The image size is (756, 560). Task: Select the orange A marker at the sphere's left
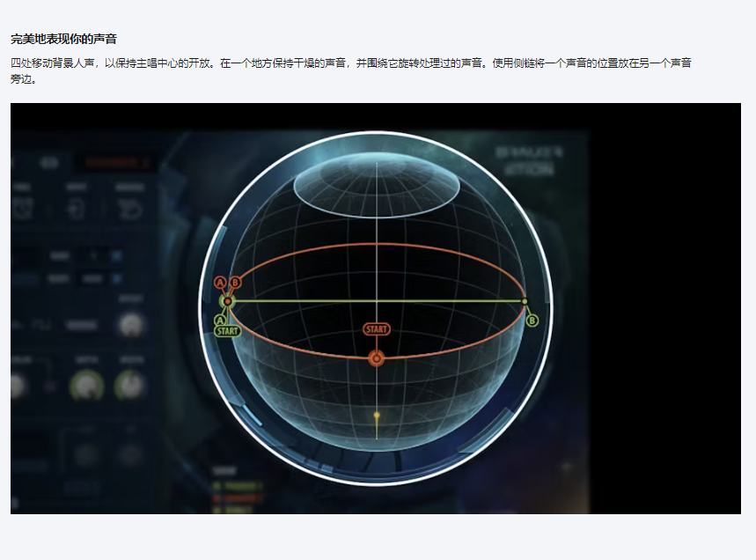pos(221,283)
